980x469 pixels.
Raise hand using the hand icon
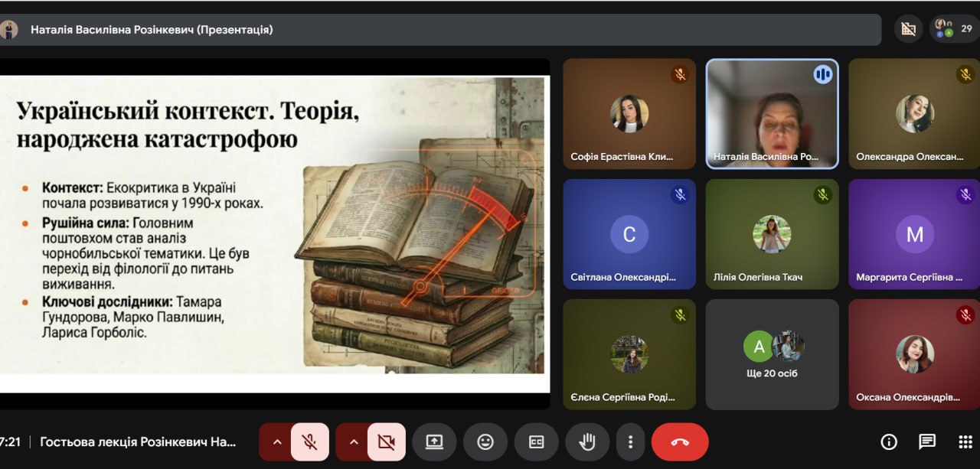click(587, 441)
